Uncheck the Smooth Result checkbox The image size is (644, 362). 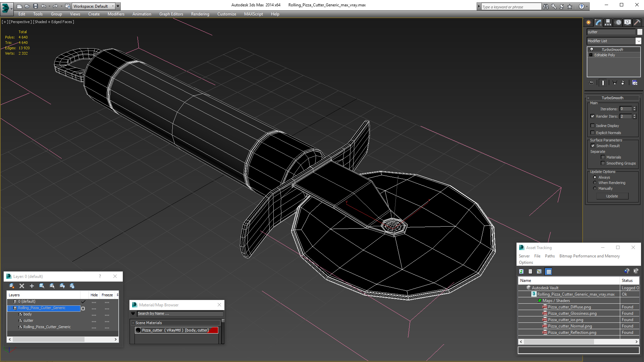pyautogui.click(x=593, y=146)
